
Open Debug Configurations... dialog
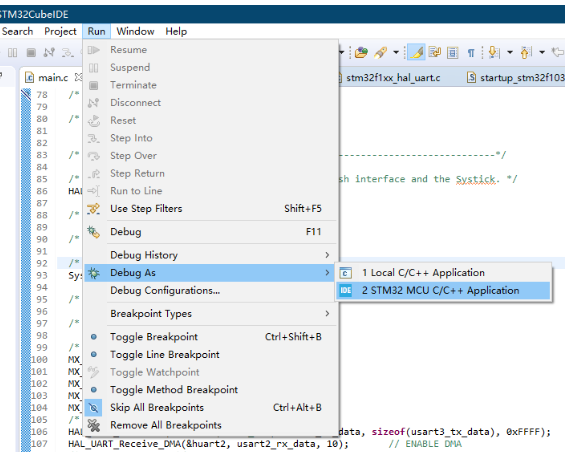(x=210, y=291)
